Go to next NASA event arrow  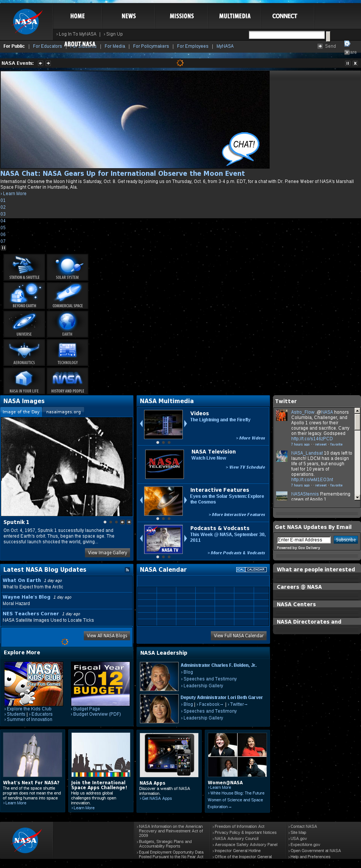(x=48, y=63)
